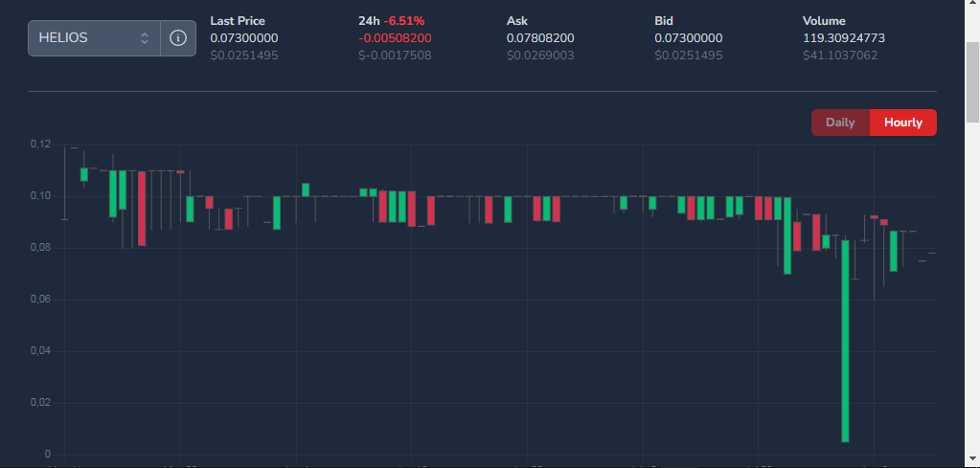Screen dimensions: 980x468
Task: Click the 0,02 y-axis label
Action: click(40, 403)
